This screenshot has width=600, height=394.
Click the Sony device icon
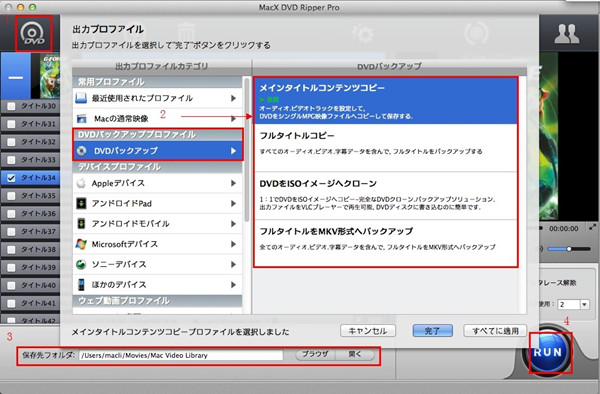click(81, 264)
